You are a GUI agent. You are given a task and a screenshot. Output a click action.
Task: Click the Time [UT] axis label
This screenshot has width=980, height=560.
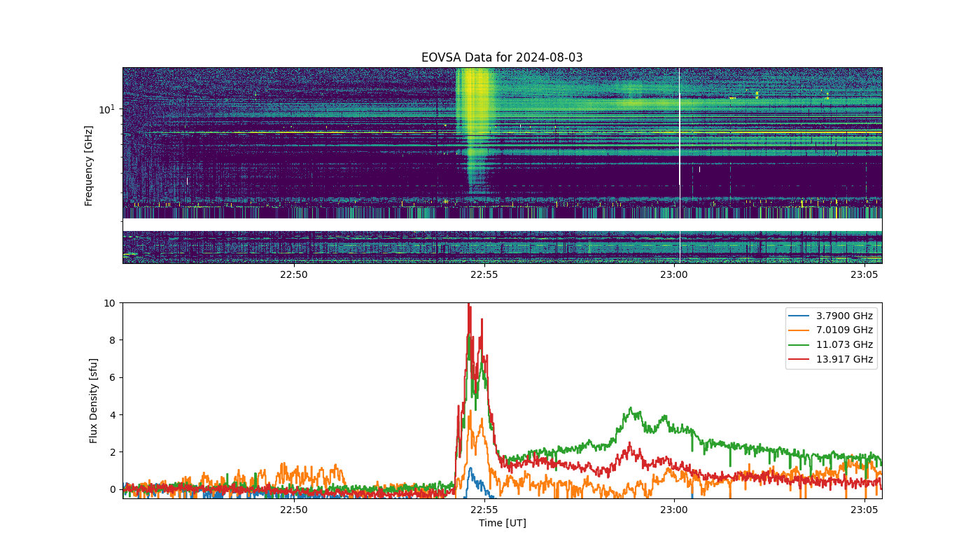click(x=502, y=523)
